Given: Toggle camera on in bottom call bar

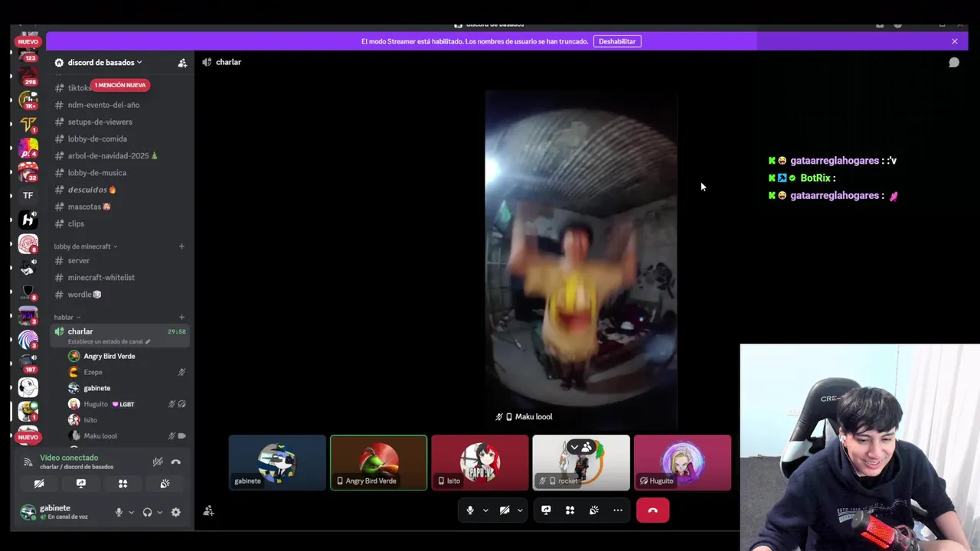Looking at the screenshot, I should point(505,510).
